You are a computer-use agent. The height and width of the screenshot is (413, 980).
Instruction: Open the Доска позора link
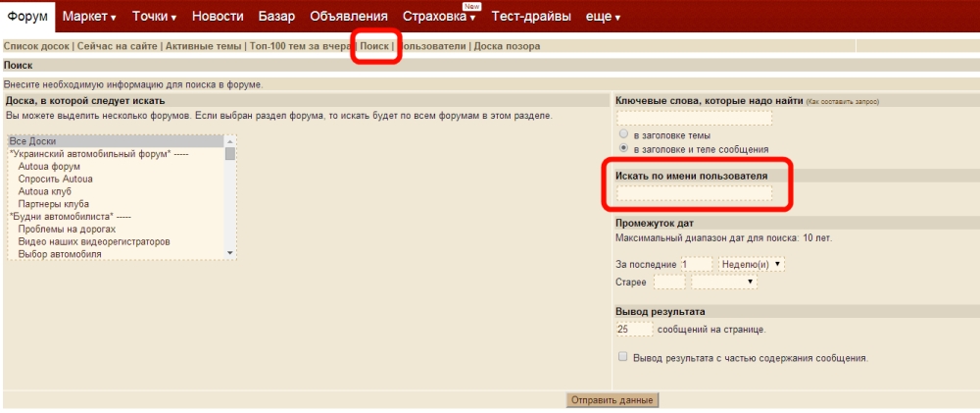507,46
